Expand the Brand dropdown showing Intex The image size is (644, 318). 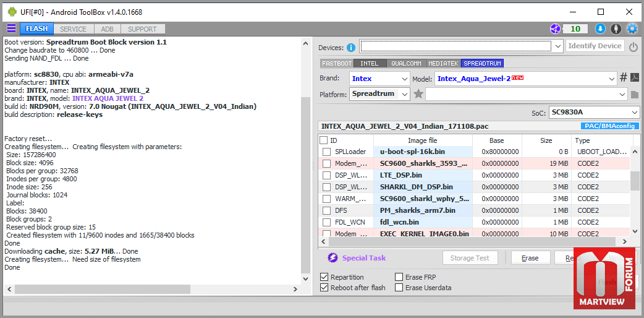[x=379, y=78]
